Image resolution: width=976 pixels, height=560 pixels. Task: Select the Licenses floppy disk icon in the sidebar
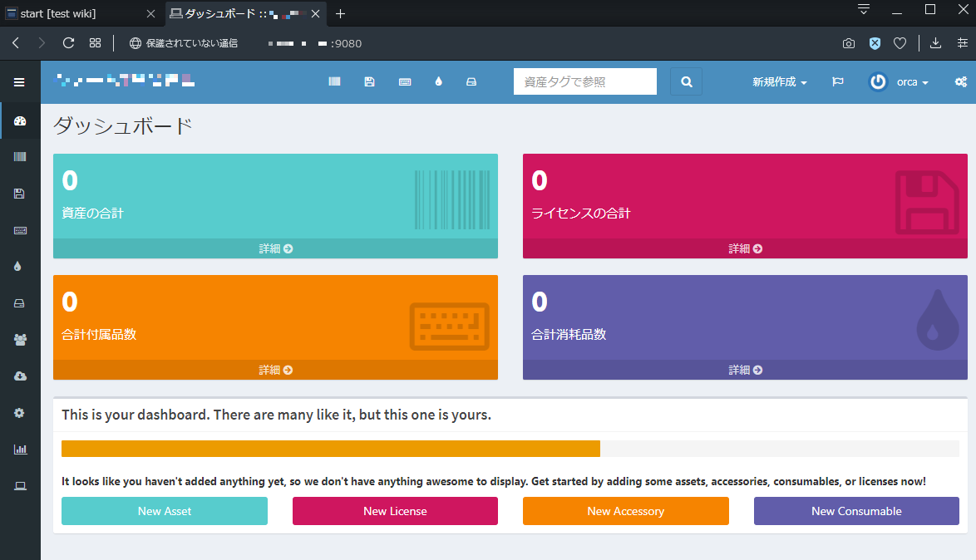18,194
